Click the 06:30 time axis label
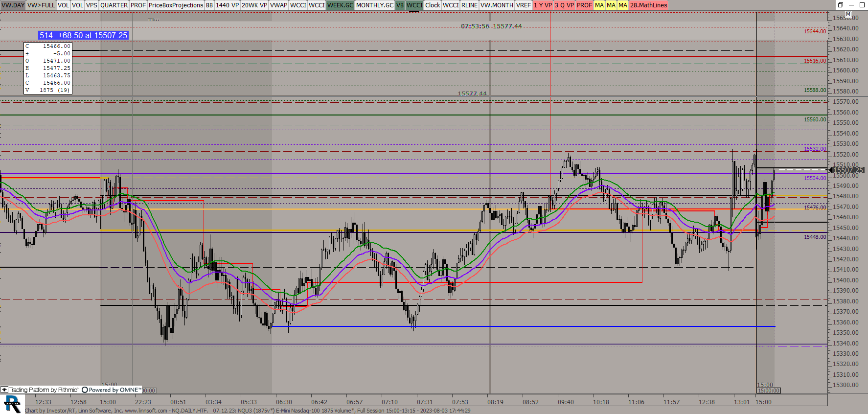 click(x=284, y=402)
